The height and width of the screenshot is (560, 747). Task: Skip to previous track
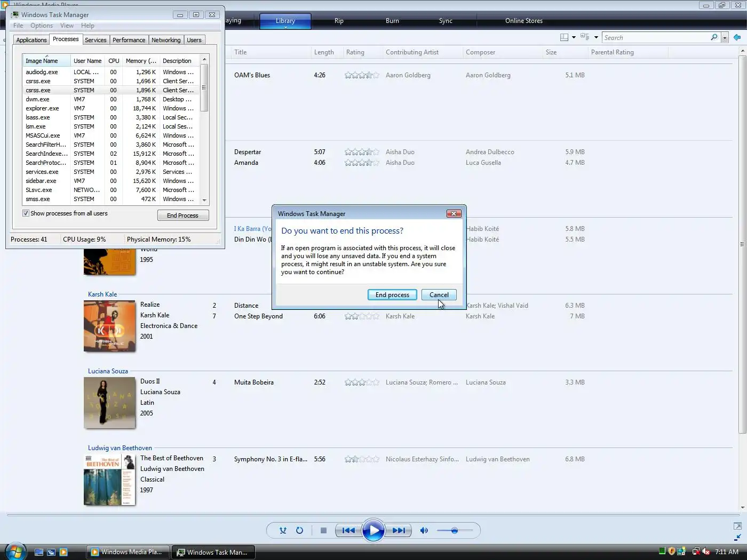(x=348, y=531)
